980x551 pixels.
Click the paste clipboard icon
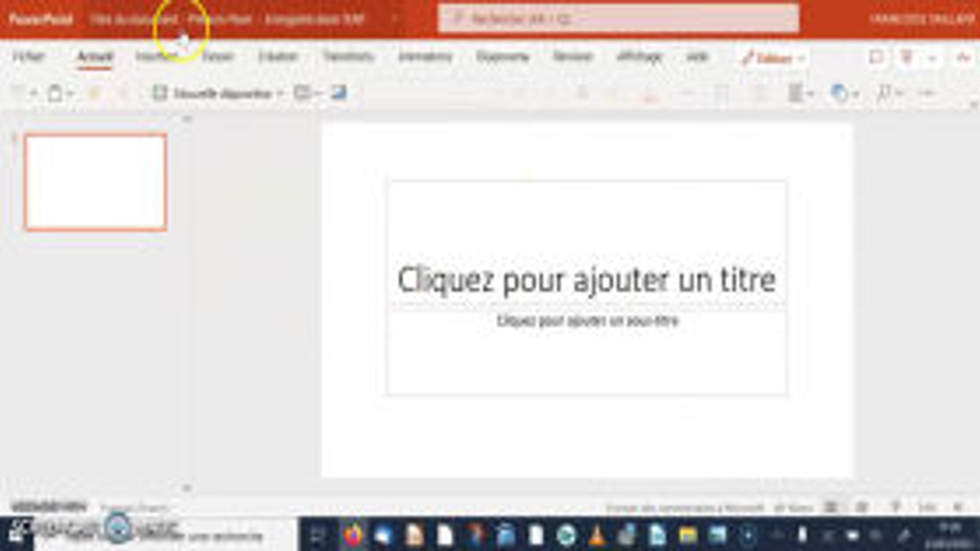coord(55,93)
